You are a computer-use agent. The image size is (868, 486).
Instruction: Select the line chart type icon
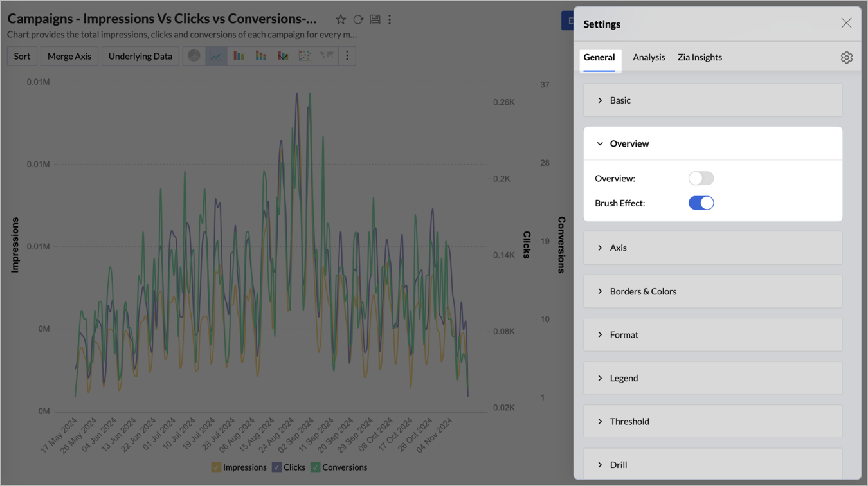click(x=216, y=56)
